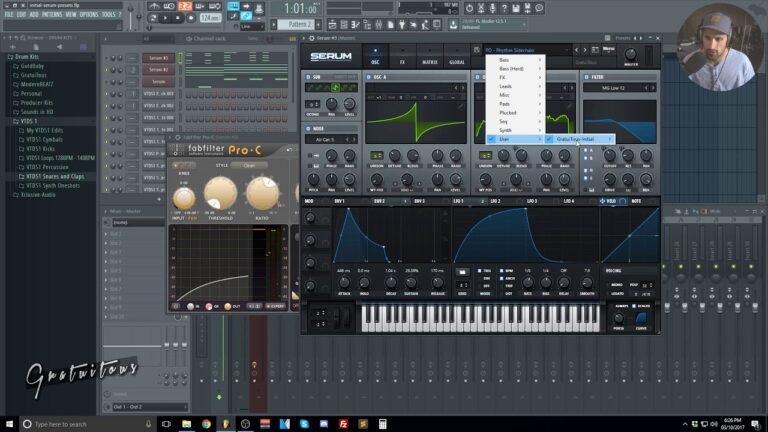Open the FL Studio icon in taskbar
Screen dimensions: 768x432
(x=226, y=424)
